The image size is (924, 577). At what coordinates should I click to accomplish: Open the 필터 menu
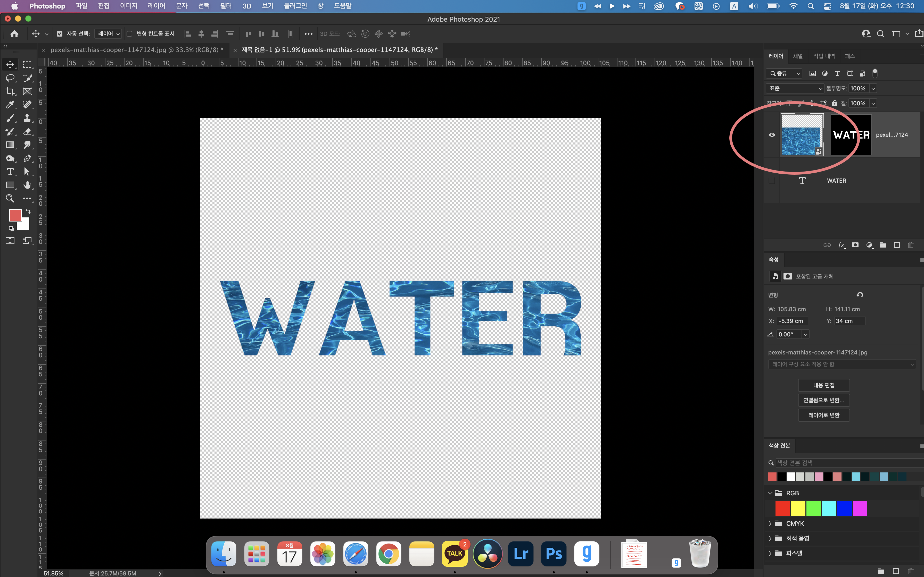(x=226, y=6)
